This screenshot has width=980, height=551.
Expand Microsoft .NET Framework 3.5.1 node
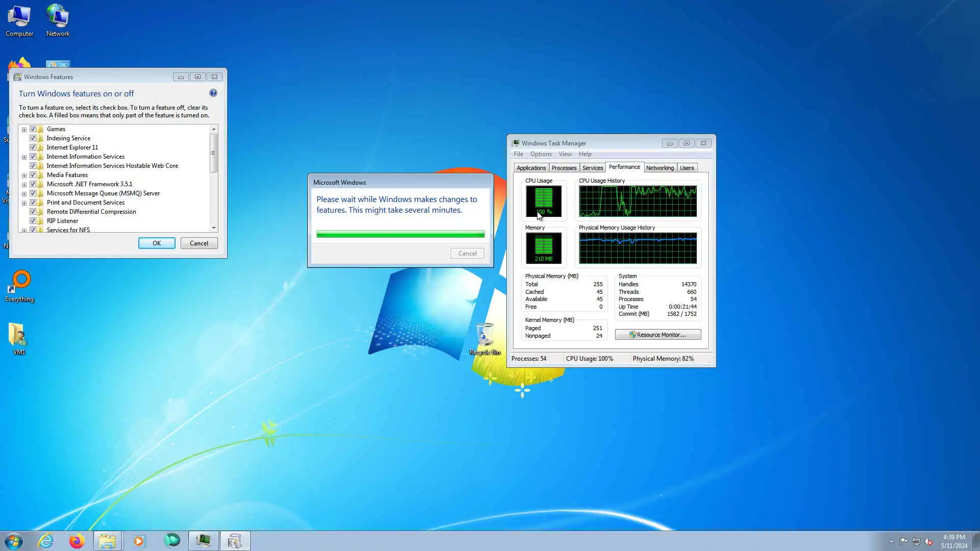tap(24, 185)
